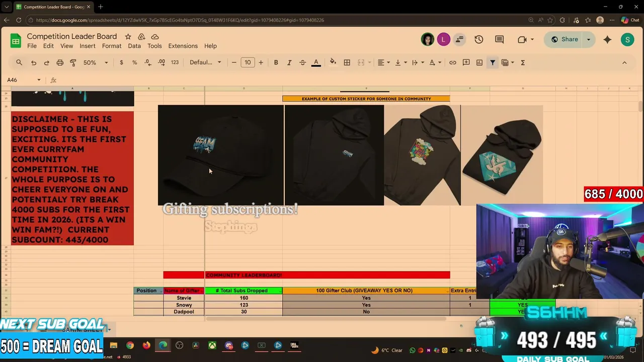Screen dimensions: 644x362
Task: Open the Extensions menu
Action: [x=183, y=46]
